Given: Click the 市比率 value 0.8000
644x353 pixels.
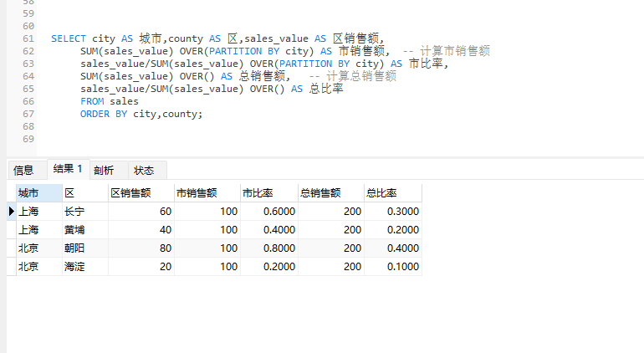Looking at the screenshot, I should tap(269, 248).
